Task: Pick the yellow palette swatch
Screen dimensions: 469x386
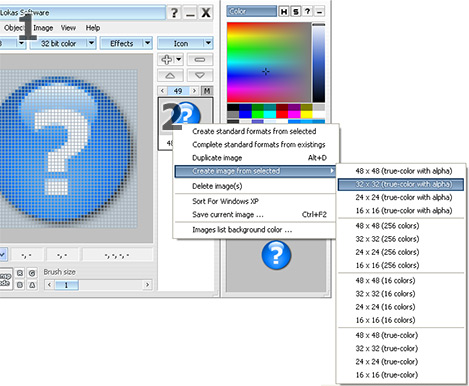Action: 306,115
